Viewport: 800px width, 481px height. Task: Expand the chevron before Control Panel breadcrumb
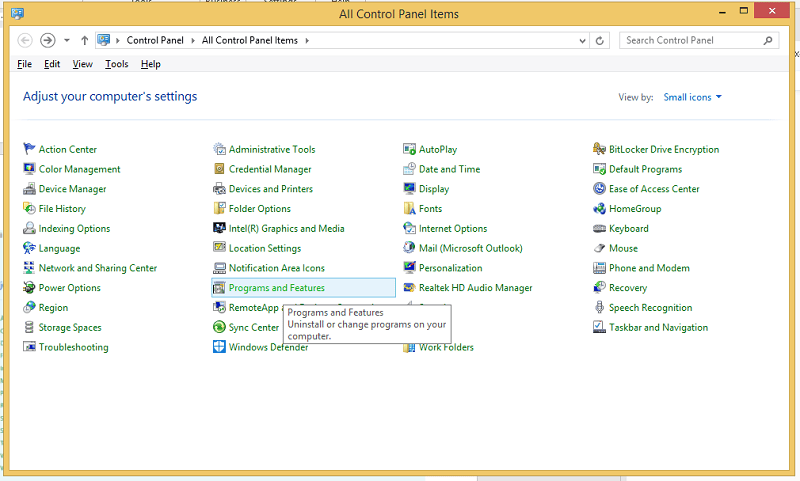[x=117, y=40]
